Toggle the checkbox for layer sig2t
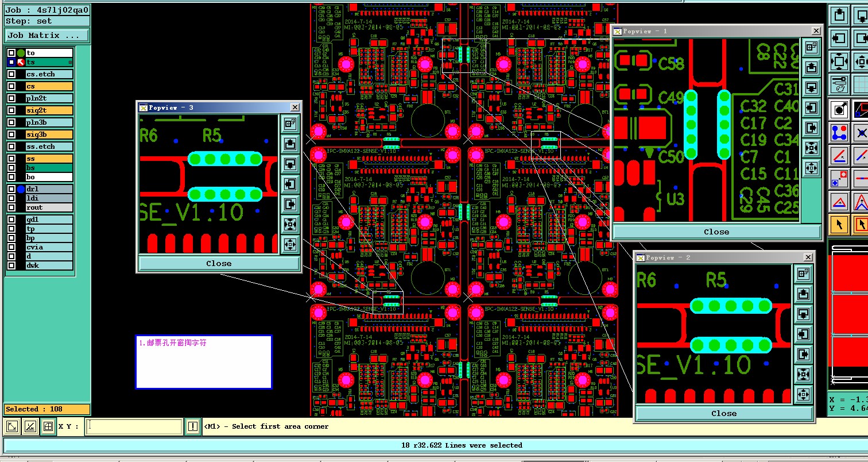 point(11,110)
